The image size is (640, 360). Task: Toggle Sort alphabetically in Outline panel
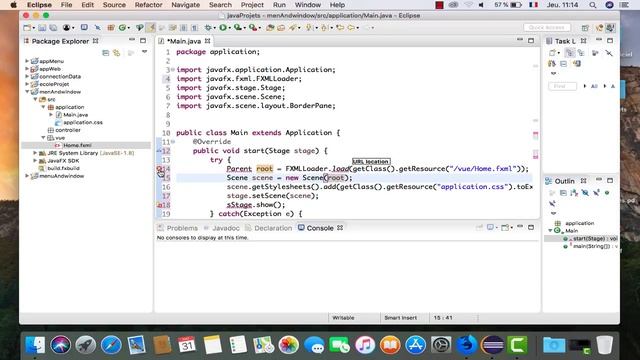pos(574,193)
